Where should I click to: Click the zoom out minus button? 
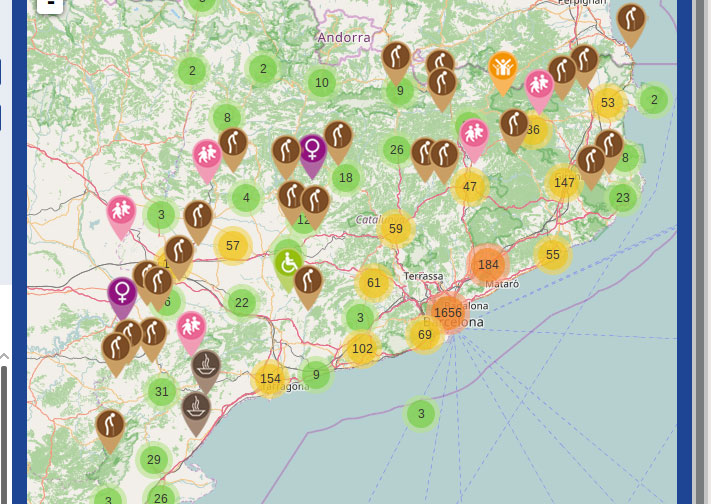point(49,4)
